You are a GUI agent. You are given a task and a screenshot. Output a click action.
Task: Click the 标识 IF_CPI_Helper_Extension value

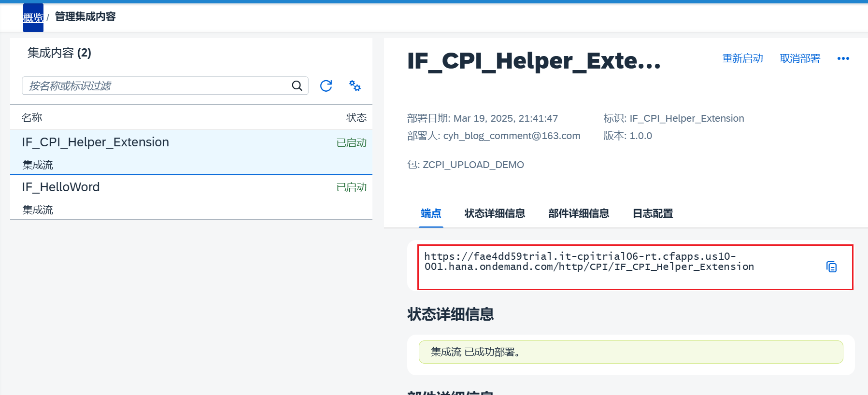coord(686,118)
